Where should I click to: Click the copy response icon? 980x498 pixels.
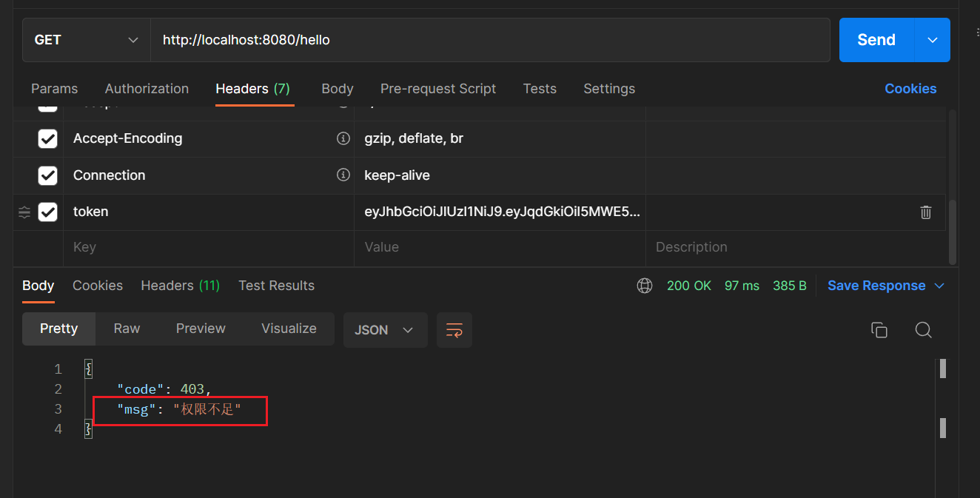point(879,330)
